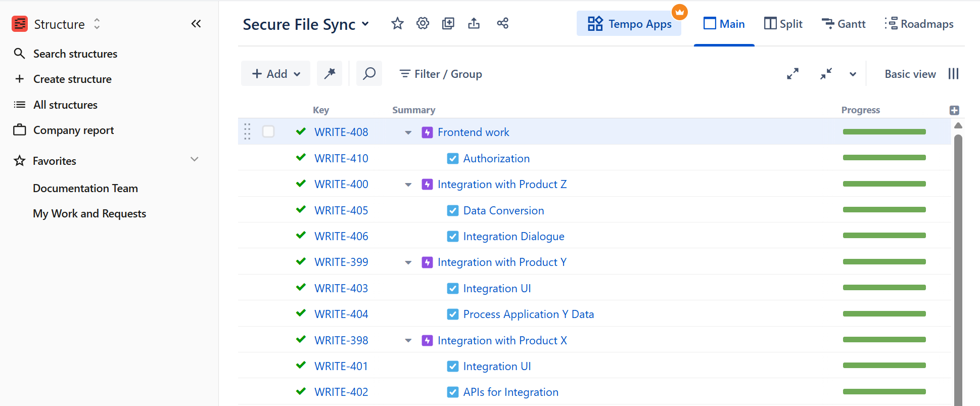
Task: Switch to the Roadmaps tab
Action: click(919, 24)
